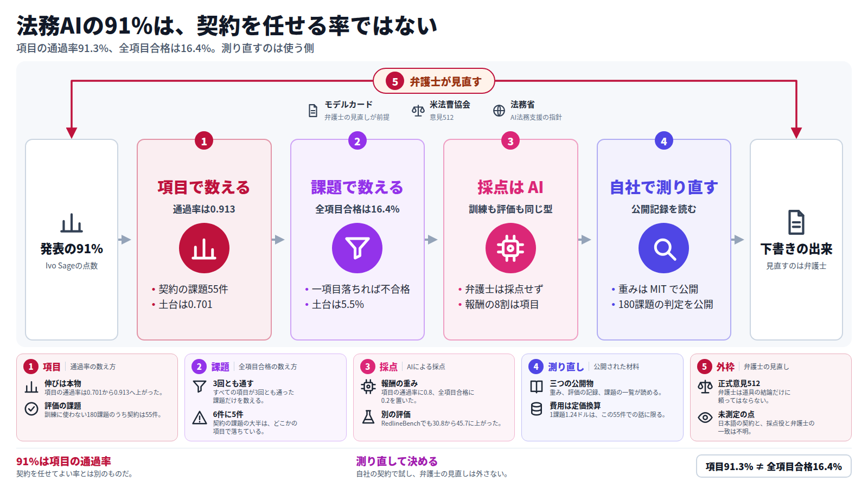Click the scales icon next to 正式意見512
The width and height of the screenshot is (868, 488).
click(705, 387)
